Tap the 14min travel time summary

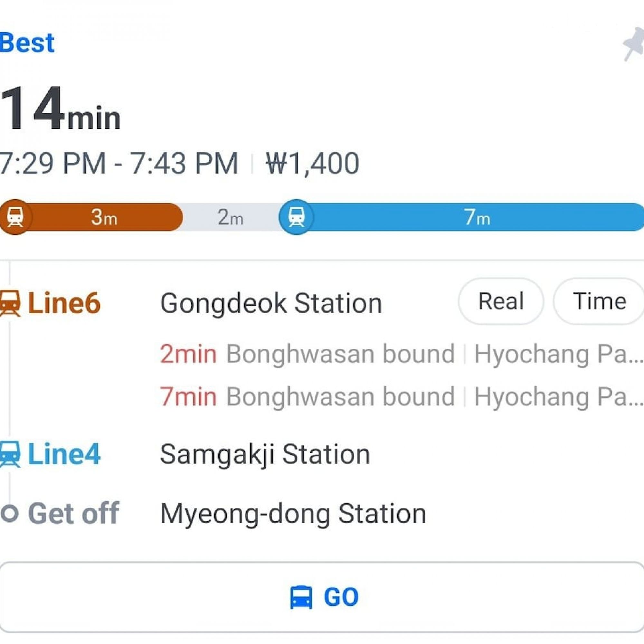click(x=60, y=109)
